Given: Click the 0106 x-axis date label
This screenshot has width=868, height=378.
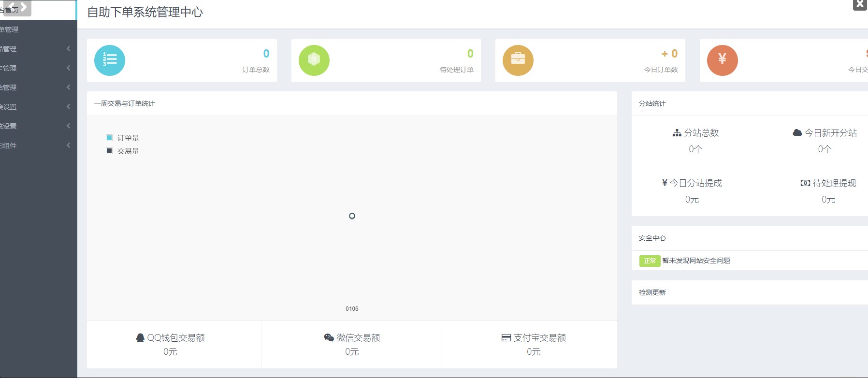Looking at the screenshot, I should (352, 309).
